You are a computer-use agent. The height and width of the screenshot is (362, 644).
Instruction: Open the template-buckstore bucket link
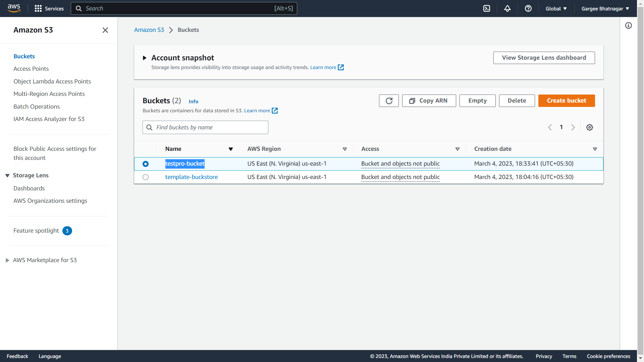pyautogui.click(x=191, y=177)
